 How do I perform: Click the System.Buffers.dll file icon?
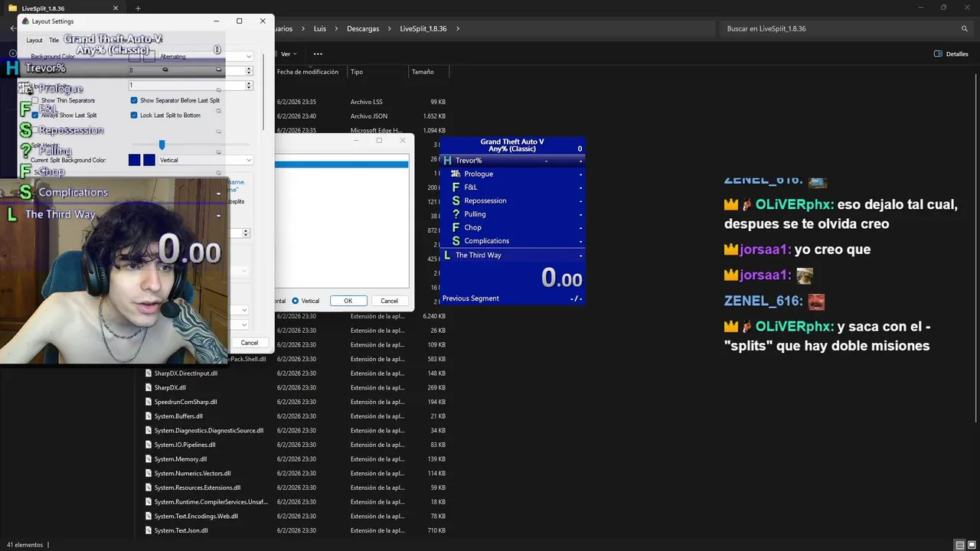[x=149, y=416]
